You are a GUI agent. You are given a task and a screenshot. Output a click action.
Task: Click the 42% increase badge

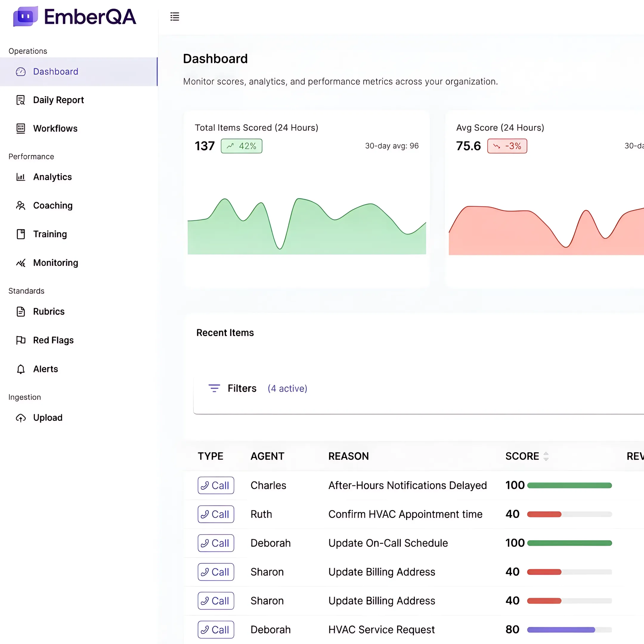[x=242, y=146]
